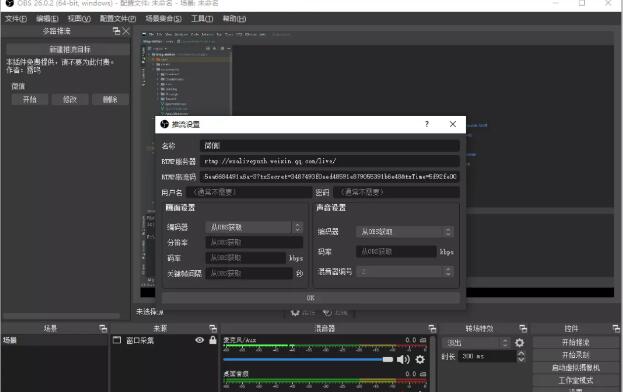This screenshot has width=623, height=392.
Task: Open the 混音器编号 dropdown
Action: [x=404, y=271]
